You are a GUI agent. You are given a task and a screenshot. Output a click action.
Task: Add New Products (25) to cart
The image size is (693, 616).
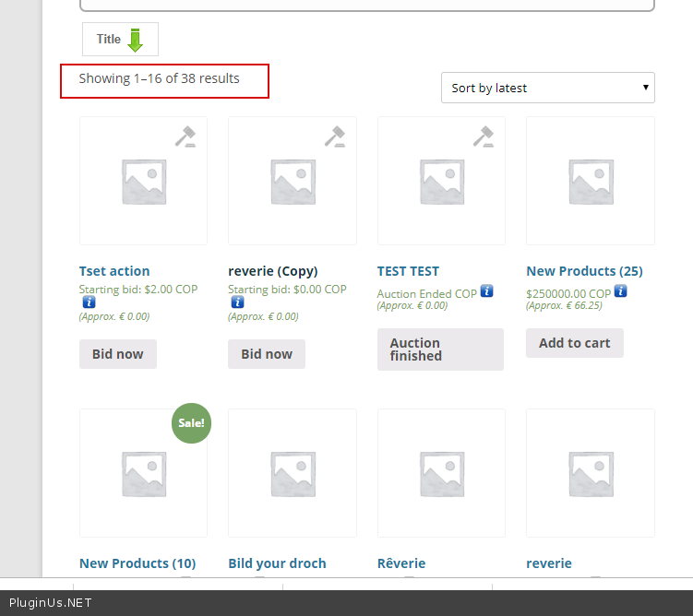tap(574, 343)
